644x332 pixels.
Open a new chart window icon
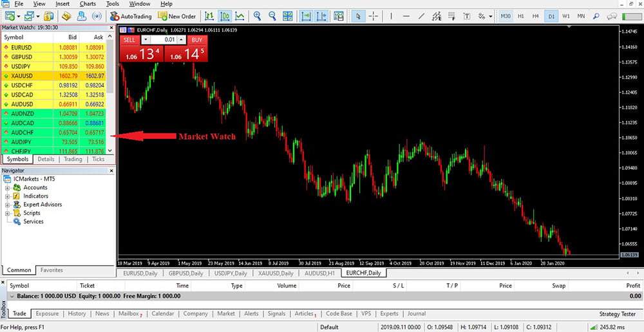pyautogui.click(x=10, y=17)
